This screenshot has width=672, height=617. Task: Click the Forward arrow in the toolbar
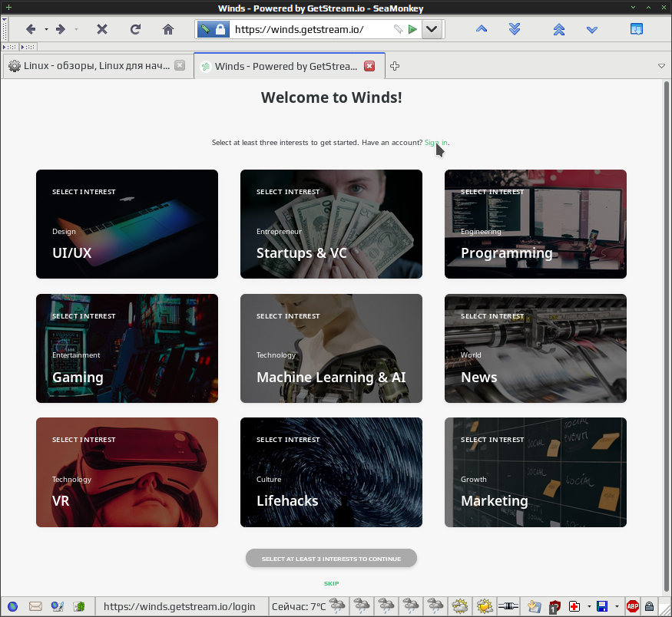point(61,29)
